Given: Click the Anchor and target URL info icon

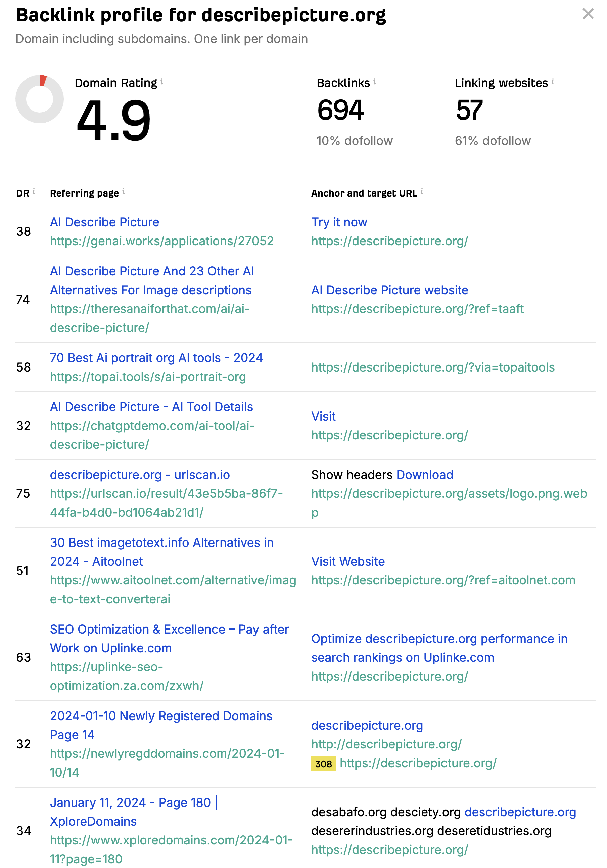Looking at the screenshot, I should 422,191.
